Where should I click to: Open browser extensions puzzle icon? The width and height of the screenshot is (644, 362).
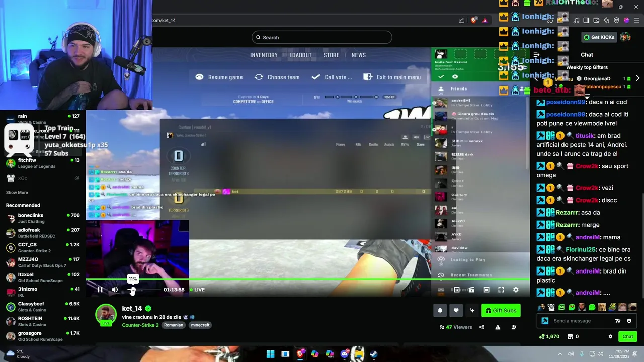tap(550, 20)
